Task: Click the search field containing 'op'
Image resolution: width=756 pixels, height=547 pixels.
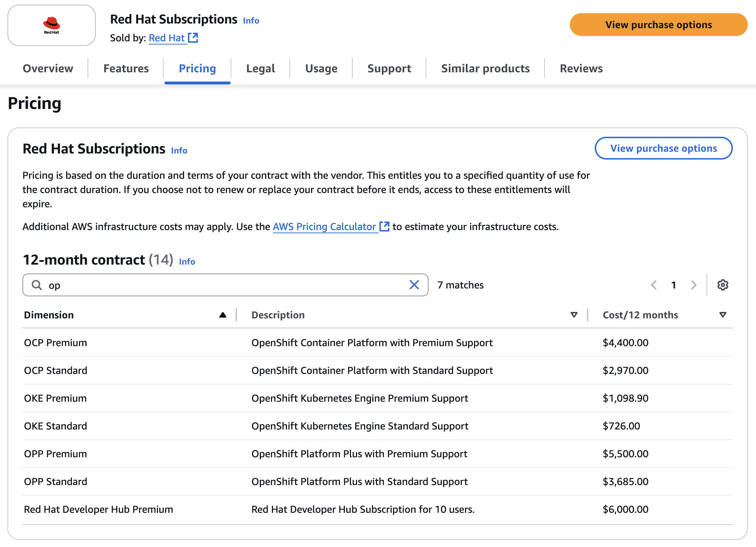Action: [x=225, y=285]
